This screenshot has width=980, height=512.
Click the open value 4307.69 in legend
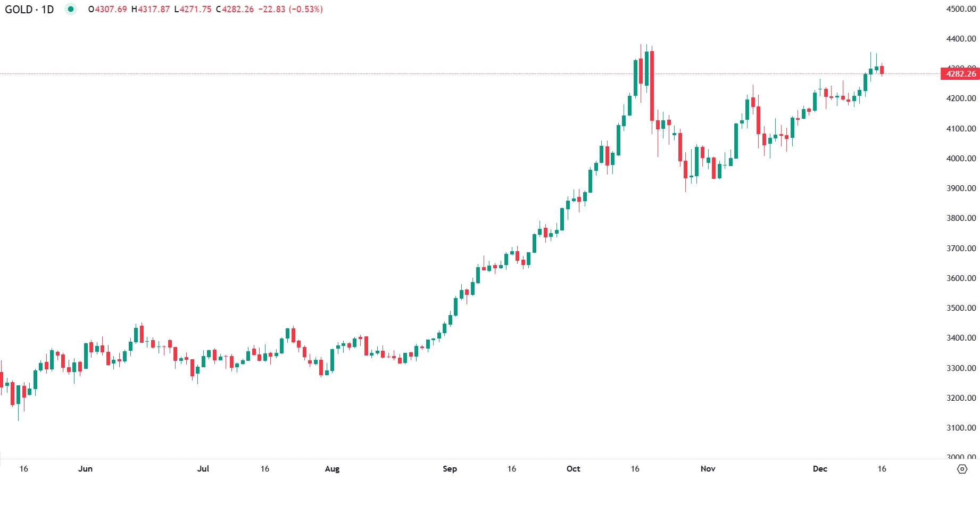click(x=111, y=9)
